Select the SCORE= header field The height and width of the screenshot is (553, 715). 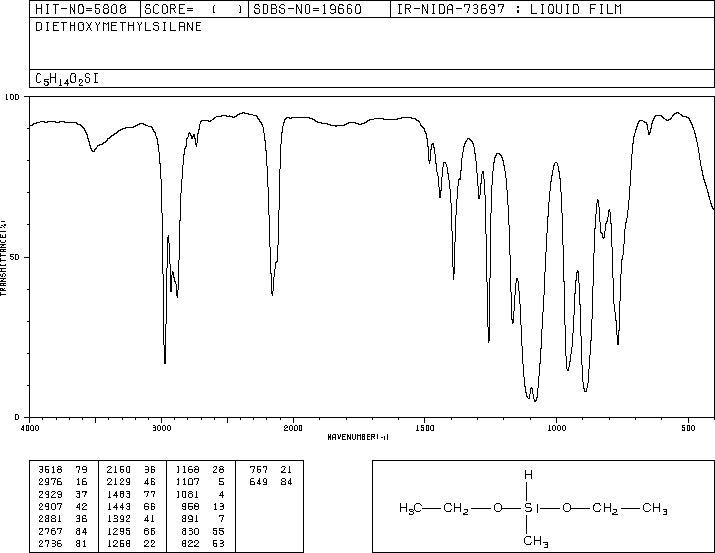click(x=193, y=9)
